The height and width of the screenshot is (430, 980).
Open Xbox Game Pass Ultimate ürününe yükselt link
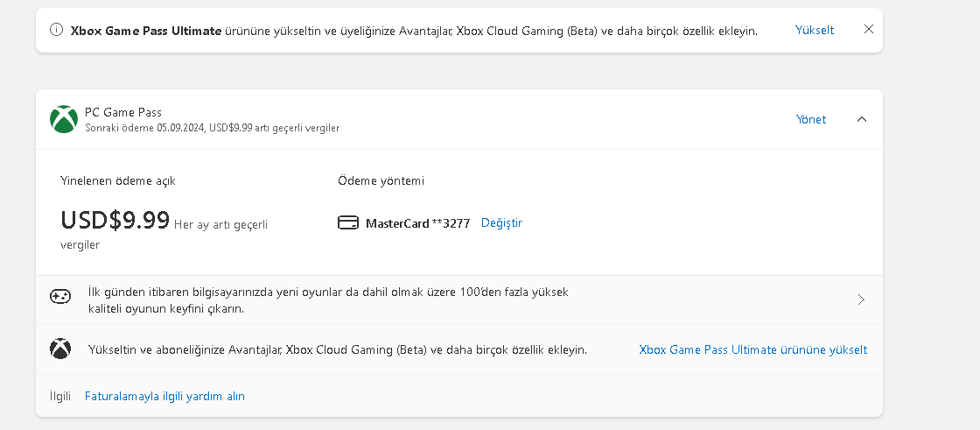point(752,349)
